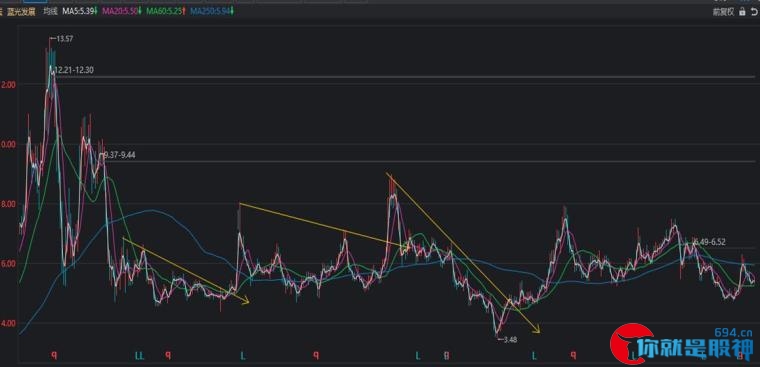Click the MA20:5.50 indicator value
Screen dimensions: 760x367
(x=122, y=12)
